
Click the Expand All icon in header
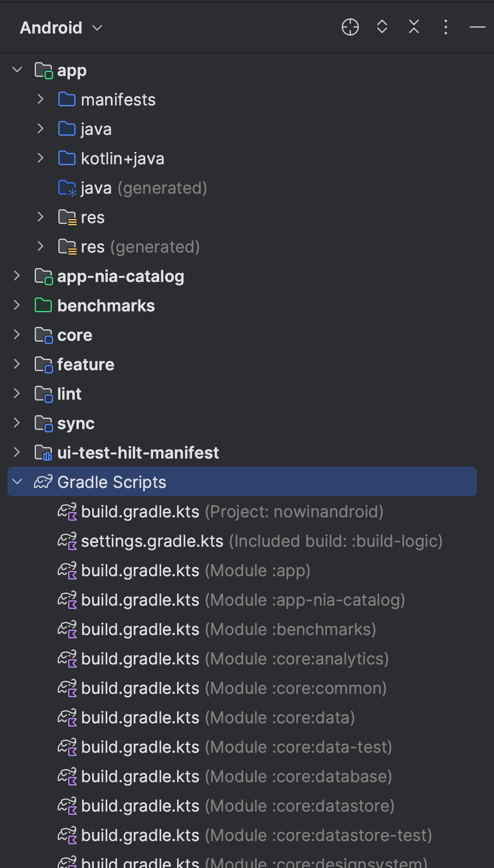tap(382, 27)
